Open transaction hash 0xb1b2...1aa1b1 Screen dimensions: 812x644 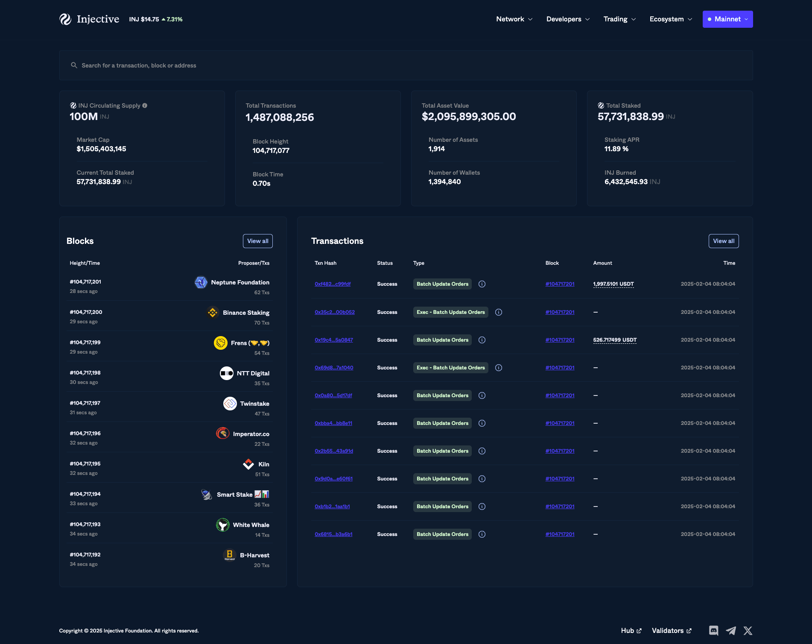point(332,506)
